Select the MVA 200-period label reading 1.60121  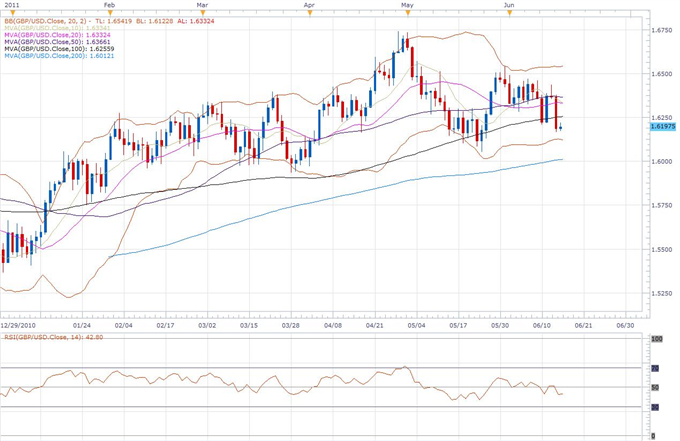click(59, 56)
